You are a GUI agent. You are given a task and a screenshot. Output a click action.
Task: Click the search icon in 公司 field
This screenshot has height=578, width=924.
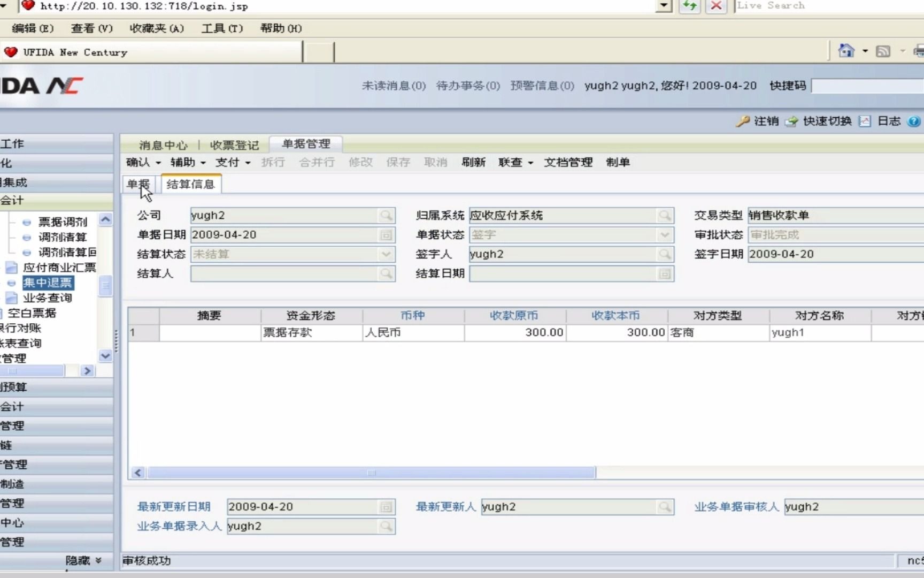coord(386,215)
